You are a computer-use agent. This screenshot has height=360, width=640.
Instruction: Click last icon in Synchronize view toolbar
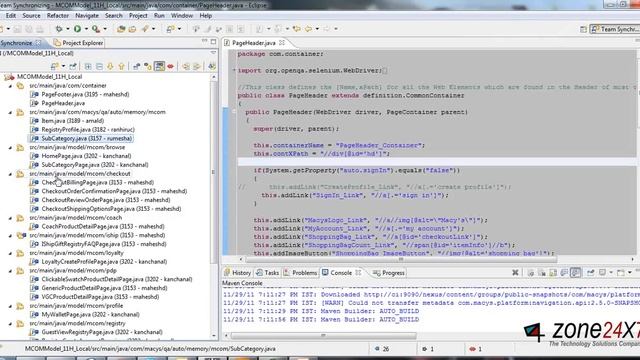(212, 66)
